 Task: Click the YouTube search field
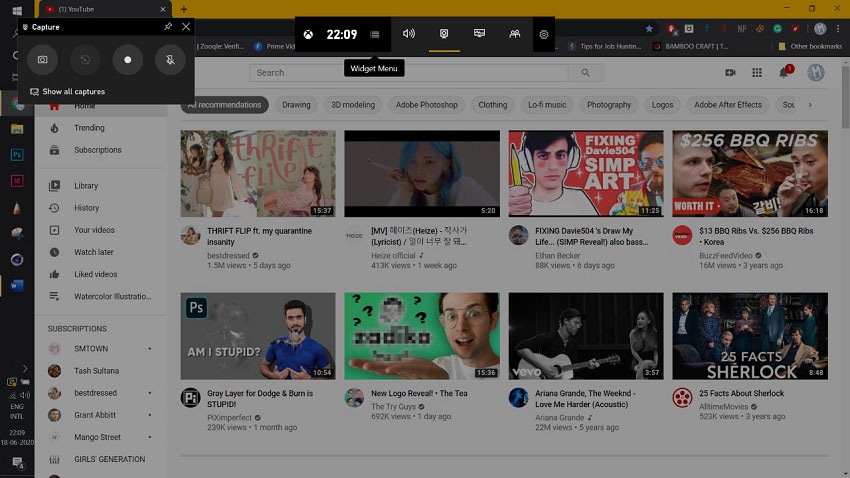(x=409, y=73)
